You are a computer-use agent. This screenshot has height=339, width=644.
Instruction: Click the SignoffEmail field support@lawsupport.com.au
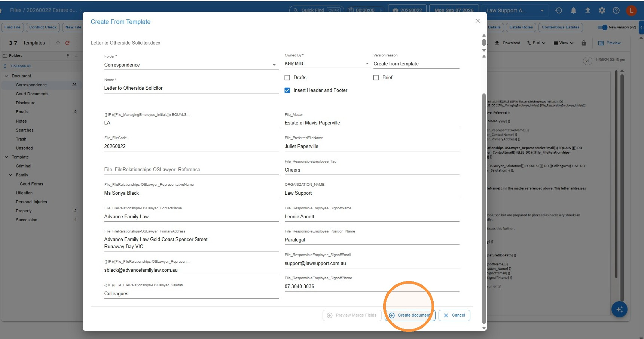(372, 264)
